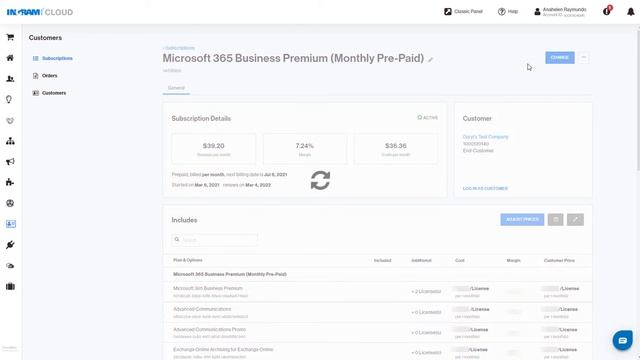Click the Classic Panel arrow icon

point(448,11)
